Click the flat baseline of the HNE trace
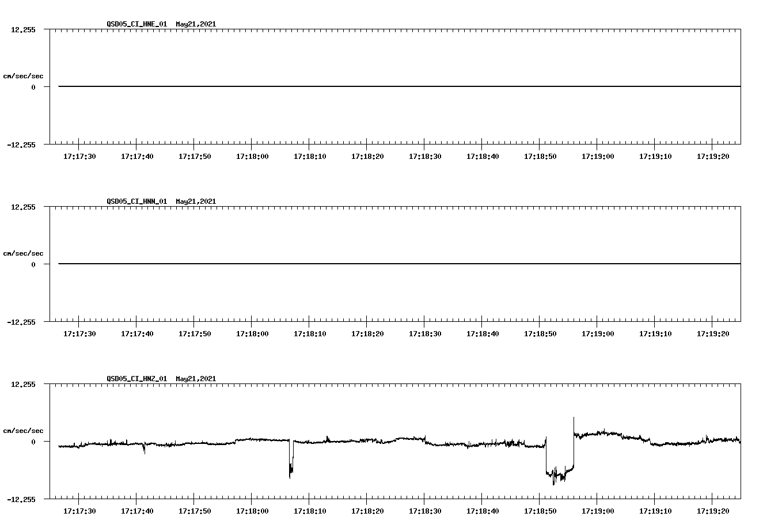The image size is (782, 532). point(392,86)
